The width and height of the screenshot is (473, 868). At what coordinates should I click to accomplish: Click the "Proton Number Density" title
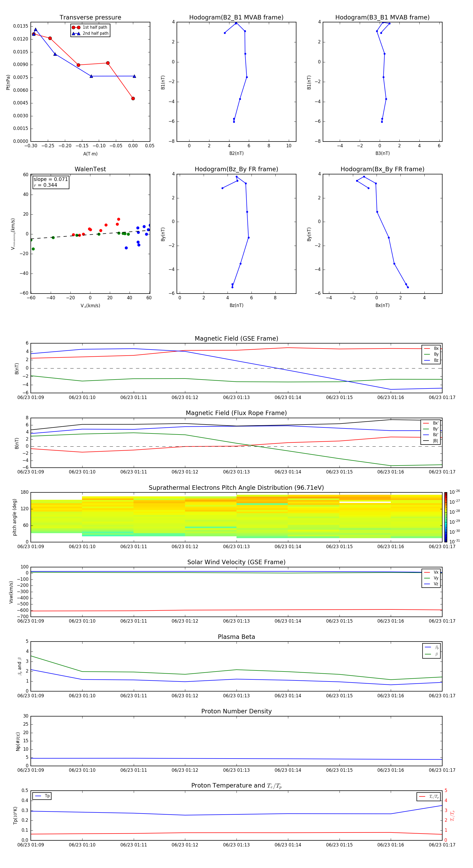[236, 711]
